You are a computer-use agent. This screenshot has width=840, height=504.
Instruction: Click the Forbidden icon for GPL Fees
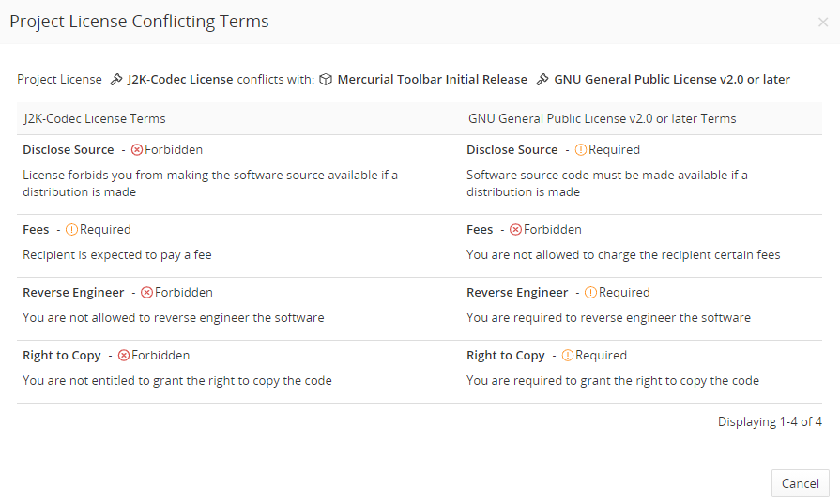(516, 230)
